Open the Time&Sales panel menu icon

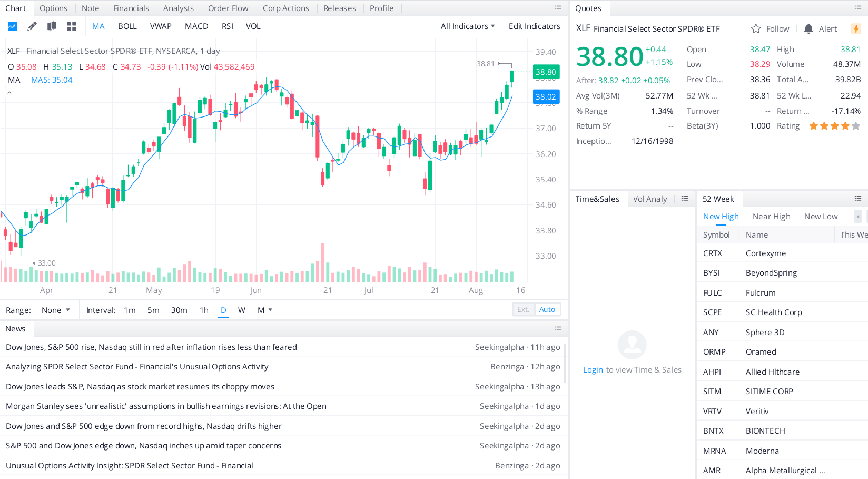click(685, 199)
